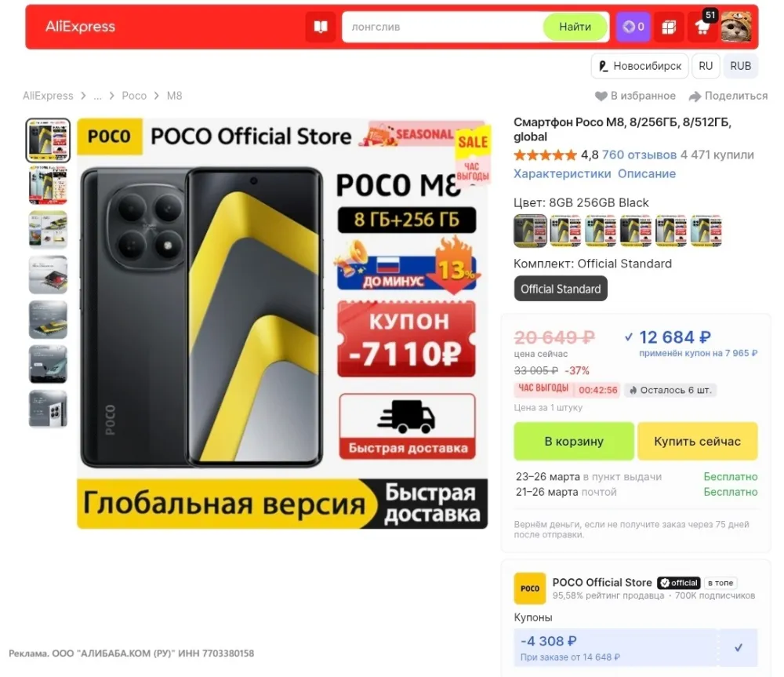This screenshot has height=677, width=784.
Task: Click the POCO store logo in seller card
Action: (529, 588)
